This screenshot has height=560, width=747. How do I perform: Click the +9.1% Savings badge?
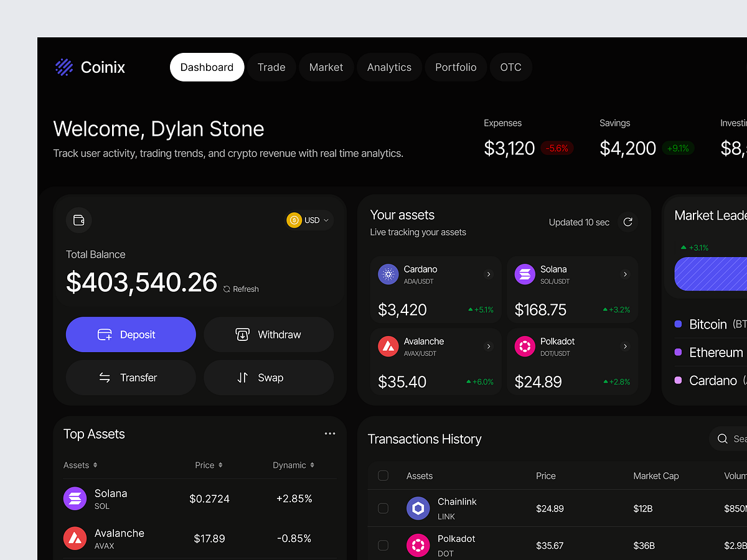pyautogui.click(x=678, y=148)
